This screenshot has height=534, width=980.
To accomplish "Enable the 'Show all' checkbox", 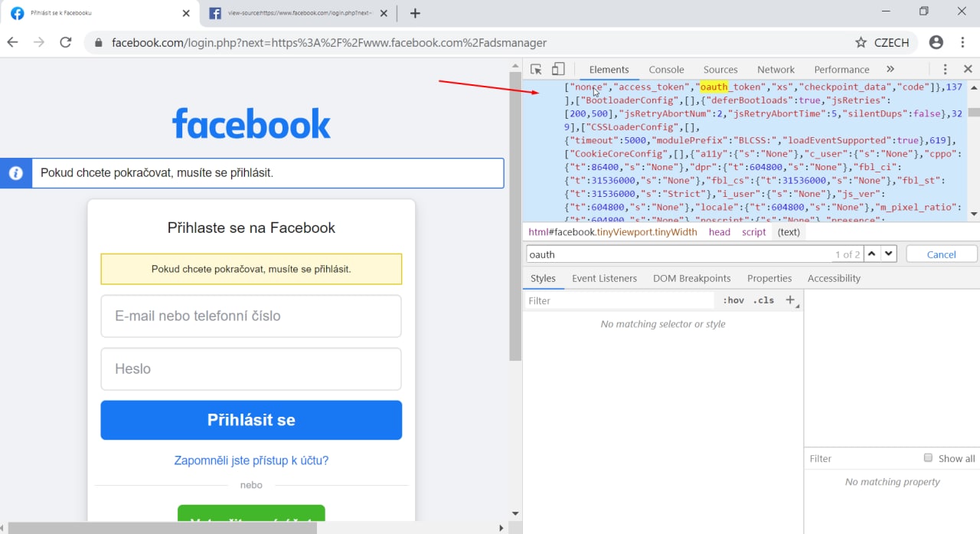I will (928, 457).
